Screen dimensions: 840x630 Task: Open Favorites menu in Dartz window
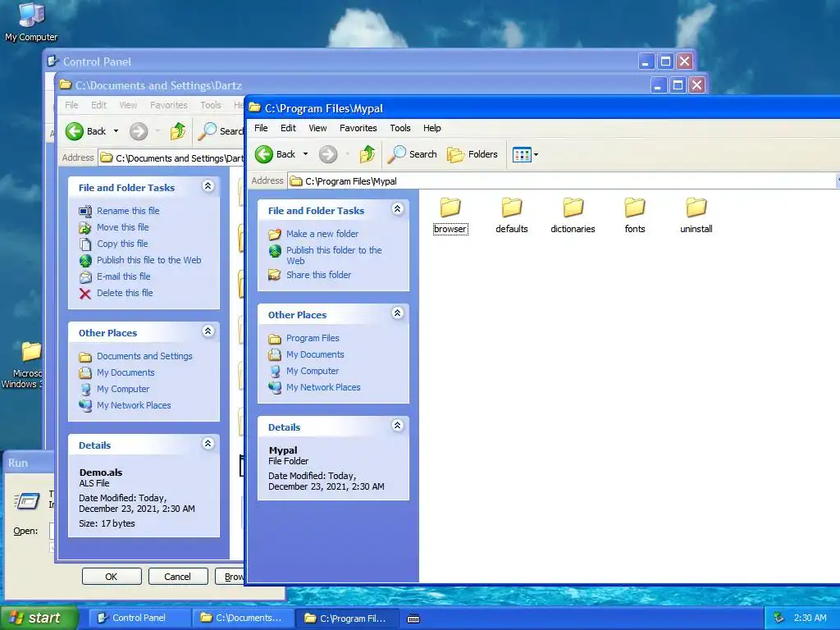tap(169, 105)
